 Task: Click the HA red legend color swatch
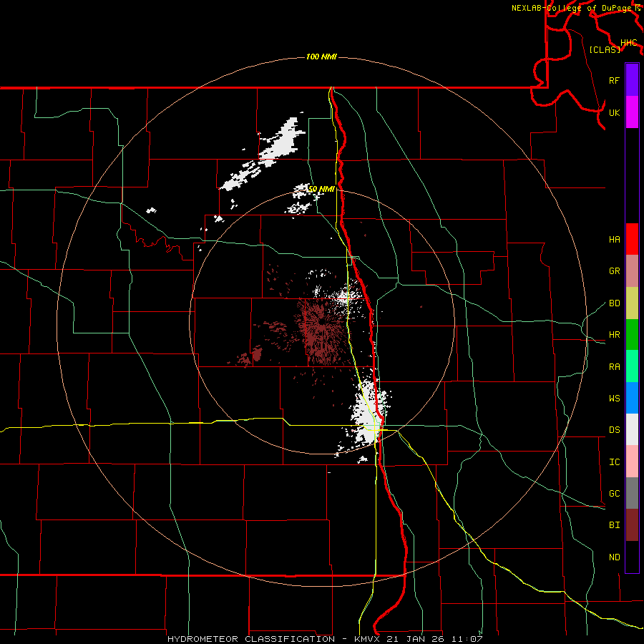[632, 239]
